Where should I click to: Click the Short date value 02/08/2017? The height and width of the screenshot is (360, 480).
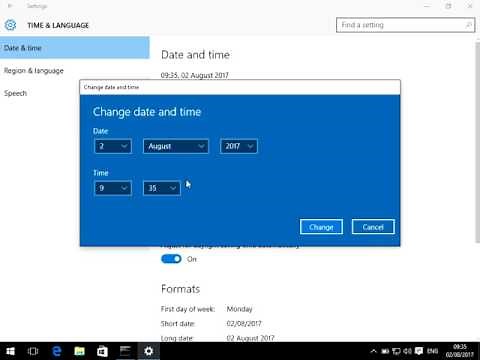click(x=244, y=324)
